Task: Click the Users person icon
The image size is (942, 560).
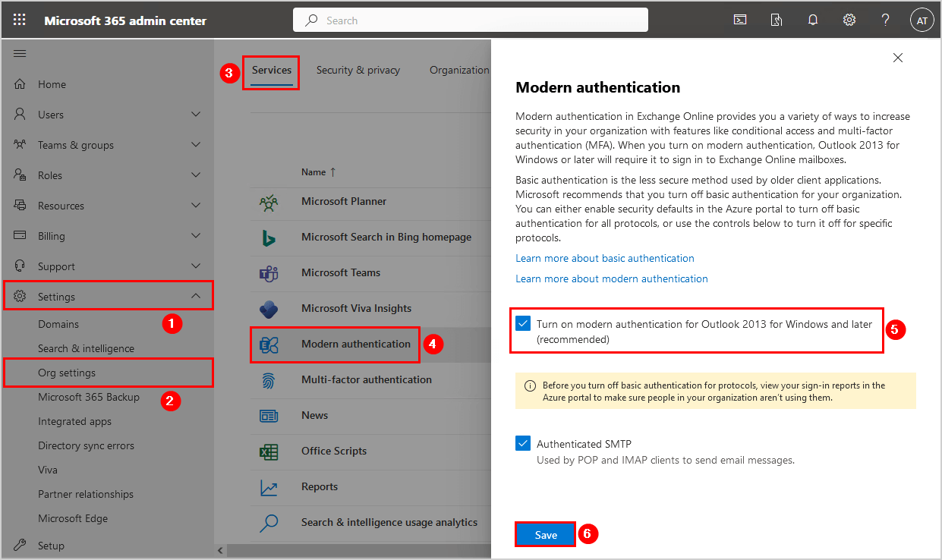Action: [x=20, y=115]
